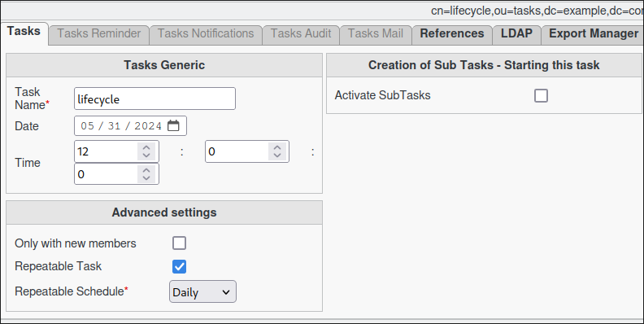
Task: Increase the minutes value with up arrow
Action: 277,147
